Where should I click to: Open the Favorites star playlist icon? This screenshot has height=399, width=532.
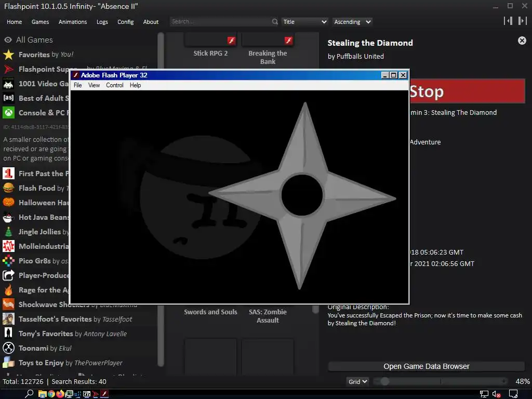[x=8, y=54]
